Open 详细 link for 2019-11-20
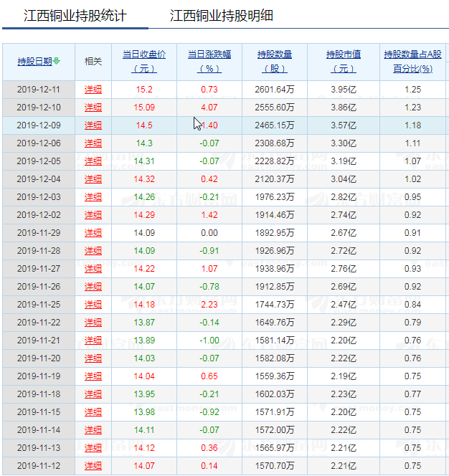The width and height of the screenshot is (449, 476). (x=93, y=358)
